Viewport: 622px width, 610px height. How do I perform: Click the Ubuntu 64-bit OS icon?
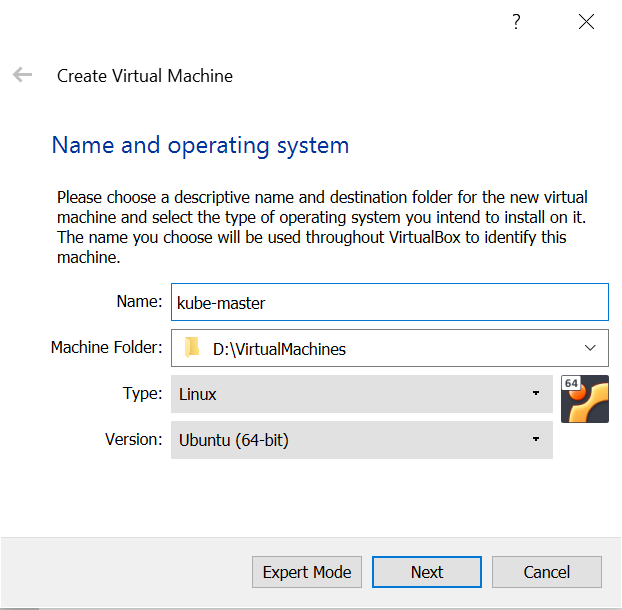click(x=585, y=399)
